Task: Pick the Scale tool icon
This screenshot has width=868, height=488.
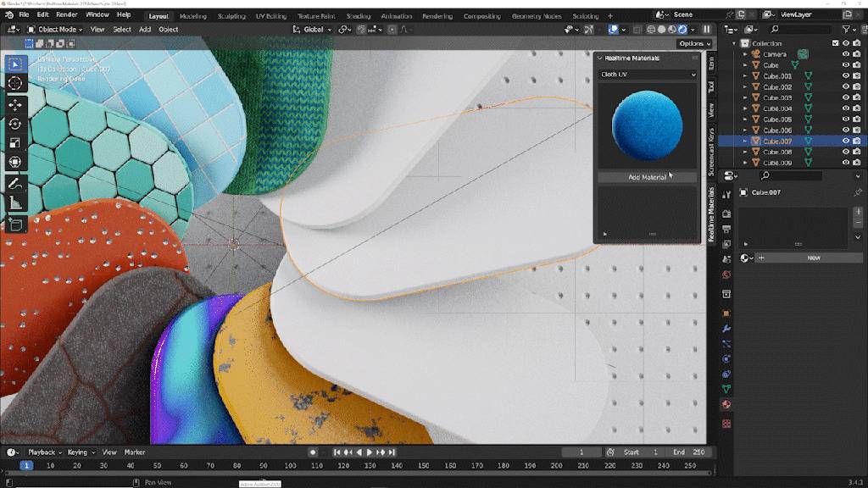Action: [x=15, y=142]
